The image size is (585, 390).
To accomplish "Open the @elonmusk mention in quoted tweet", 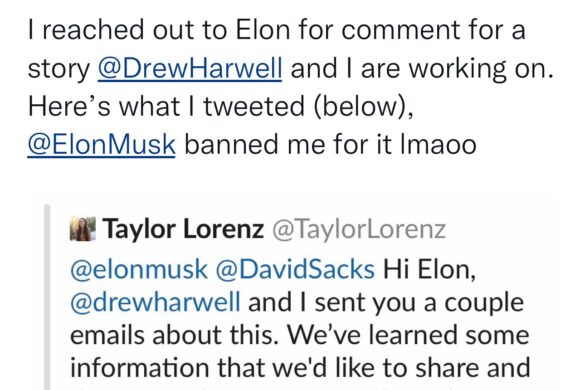I will tap(138, 269).
